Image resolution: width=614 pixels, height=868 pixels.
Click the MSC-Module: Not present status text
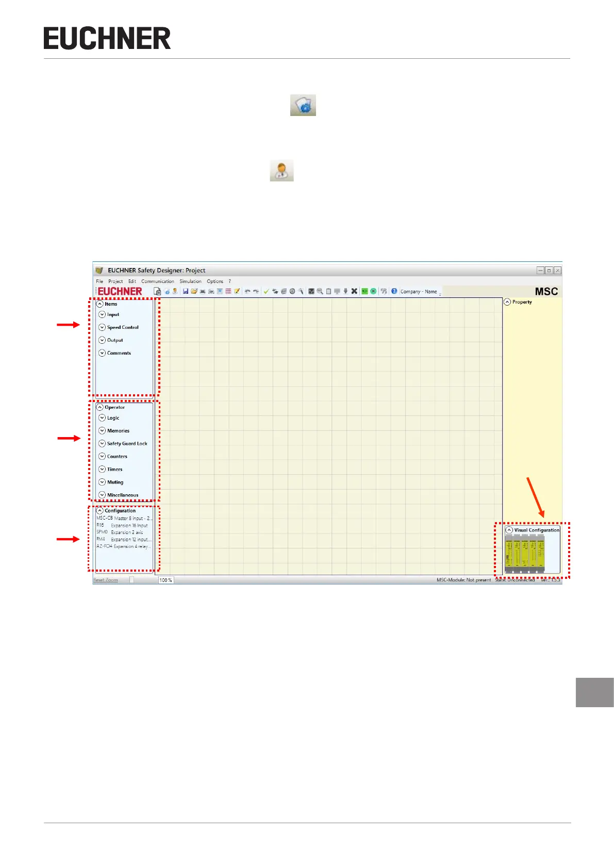[x=464, y=580]
